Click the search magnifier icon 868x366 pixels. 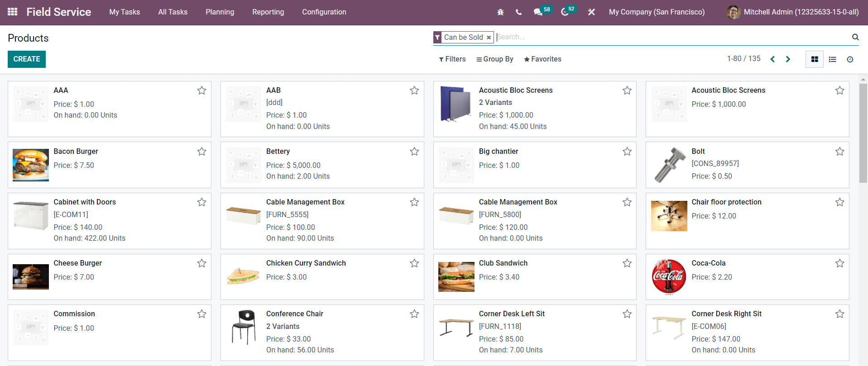click(x=855, y=37)
